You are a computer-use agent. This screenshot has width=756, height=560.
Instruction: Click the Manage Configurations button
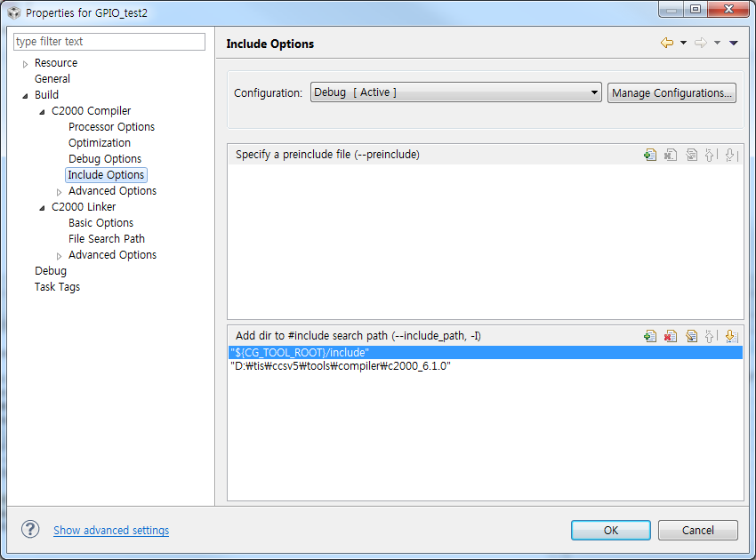672,92
